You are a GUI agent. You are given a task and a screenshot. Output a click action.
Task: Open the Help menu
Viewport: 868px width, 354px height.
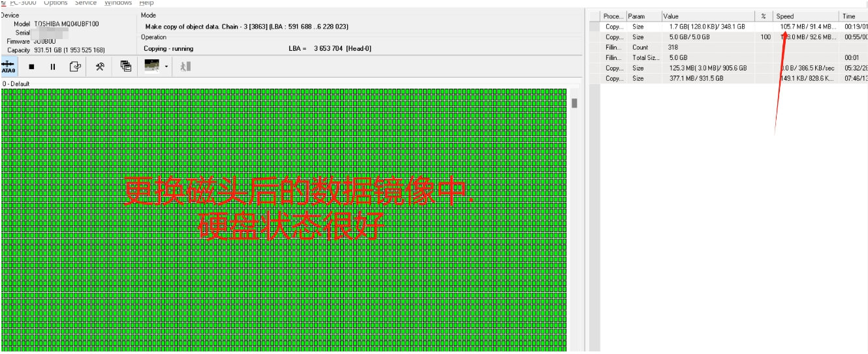point(146,3)
